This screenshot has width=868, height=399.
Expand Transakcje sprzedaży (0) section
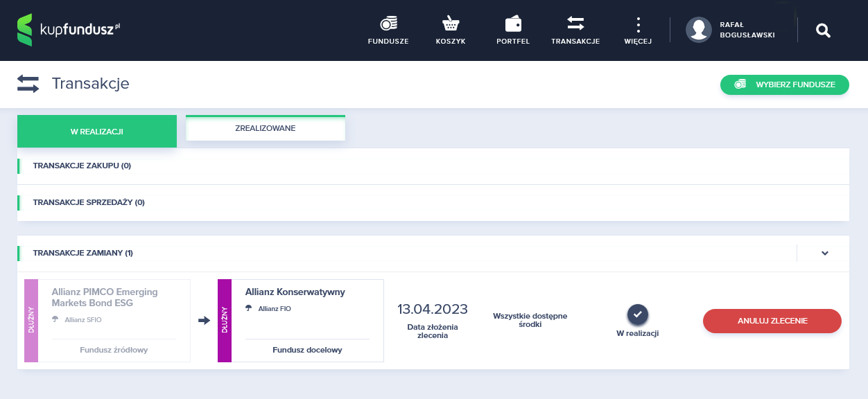pos(433,203)
